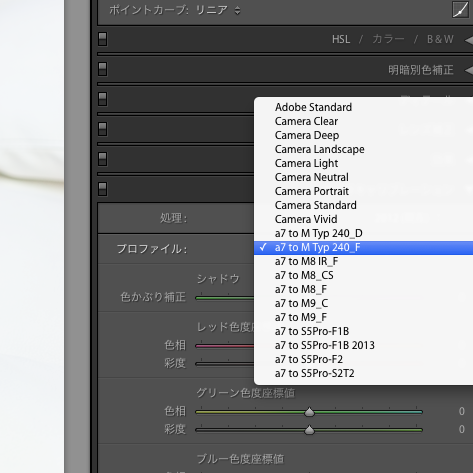Viewport: 473px width, 473px height.
Task: Click the シャドウ heading
Action: (218, 279)
